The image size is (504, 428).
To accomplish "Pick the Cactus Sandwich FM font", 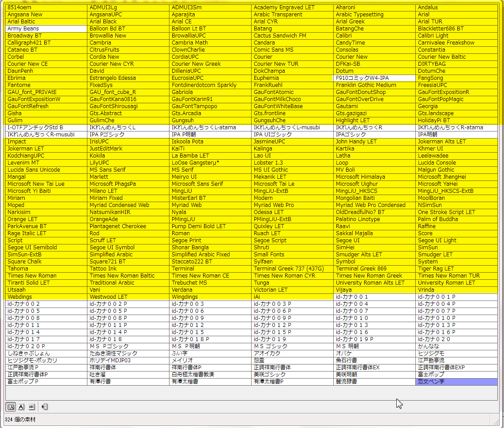I will (x=293, y=36).
